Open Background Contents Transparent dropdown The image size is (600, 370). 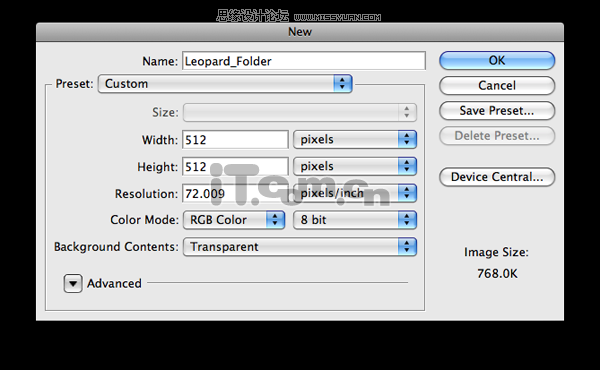[x=300, y=247]
